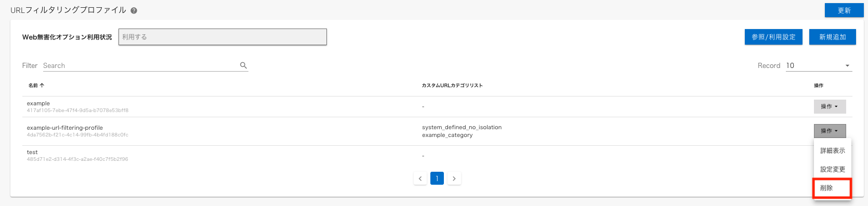Image resolution: width=868 pixels, height=206 pixels.
Task: Go to previous page chevron
Action: (420, 178)
